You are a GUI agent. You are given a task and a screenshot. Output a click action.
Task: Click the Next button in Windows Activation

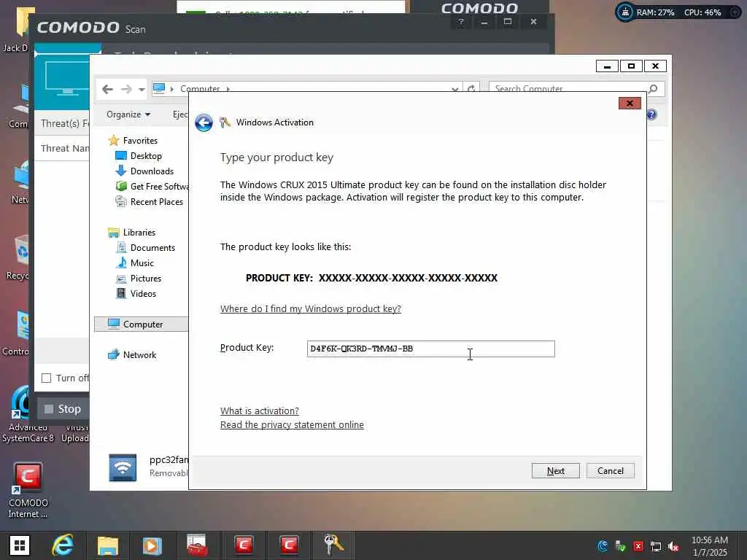[x=555, y=470]
